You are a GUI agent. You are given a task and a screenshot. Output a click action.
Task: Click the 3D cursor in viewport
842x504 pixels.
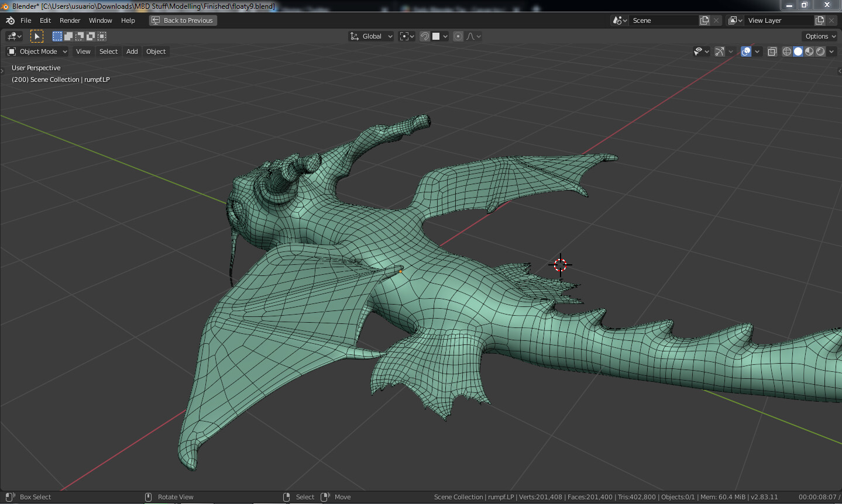pyautogui.click(x=560, y=265)
